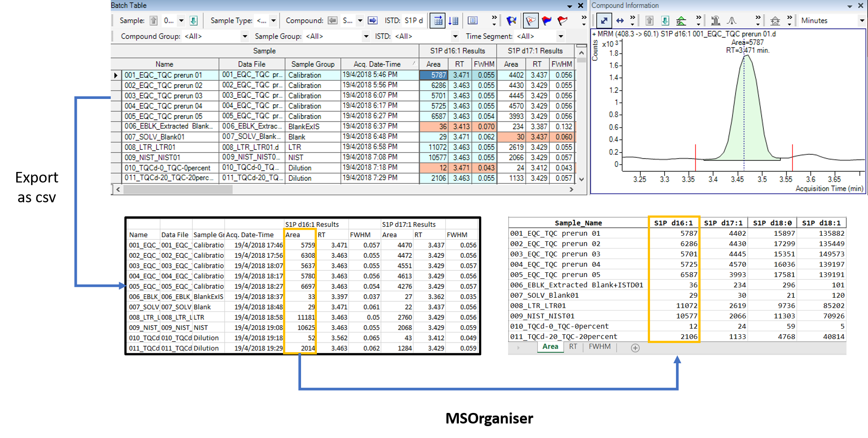The height and width of the screenshot is (438, 868).
Task: Switch to the FWHM sheet tab
Action: tap(599, 347)
